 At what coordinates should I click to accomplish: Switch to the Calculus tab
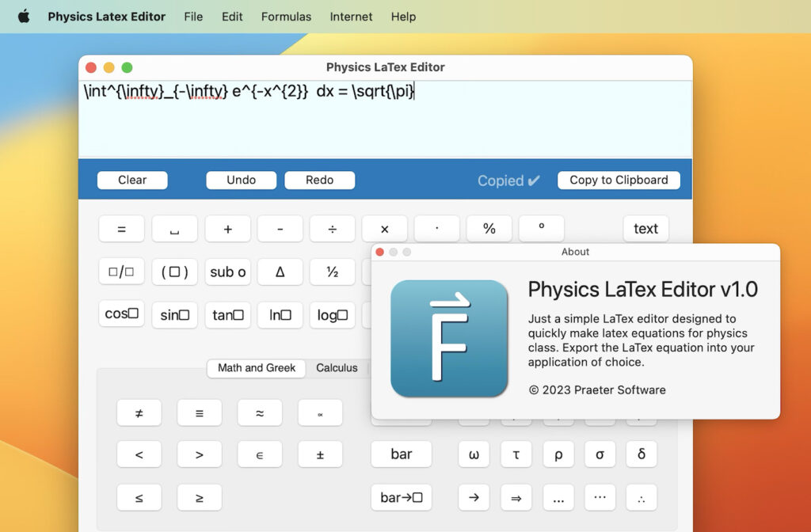(337, 367)
